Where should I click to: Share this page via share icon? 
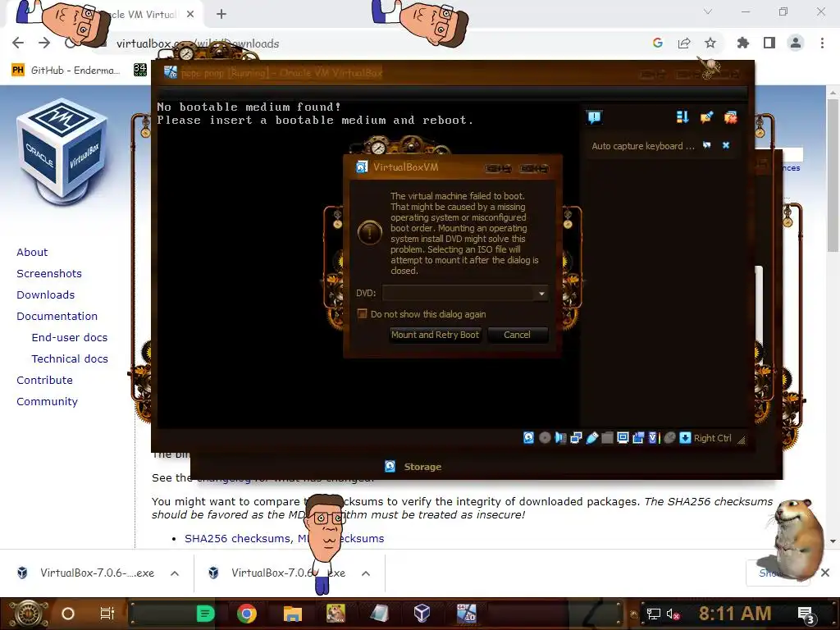[x=684, y=43]
